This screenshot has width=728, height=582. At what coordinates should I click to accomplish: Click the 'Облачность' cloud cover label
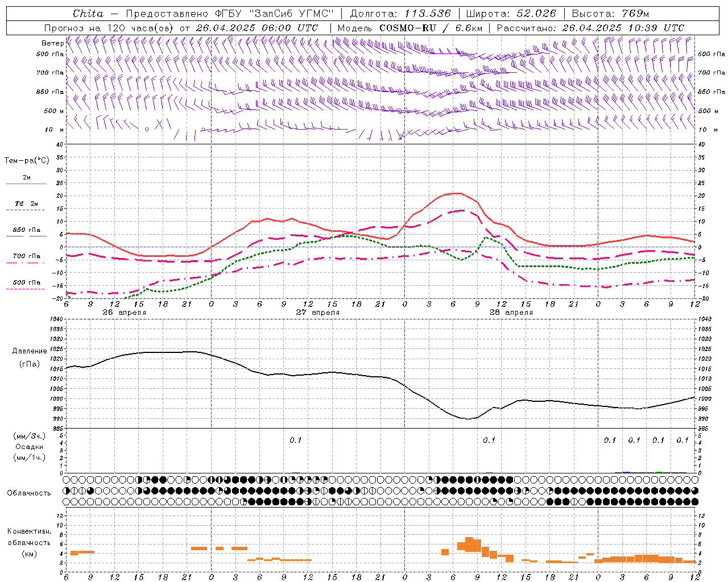pyautogui.click(x=29, y=493)
